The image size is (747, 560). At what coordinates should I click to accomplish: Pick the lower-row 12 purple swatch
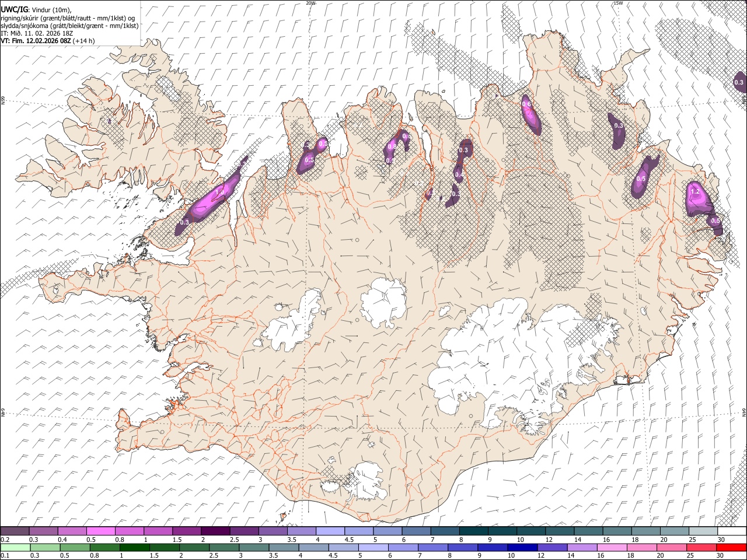[552, 547]
